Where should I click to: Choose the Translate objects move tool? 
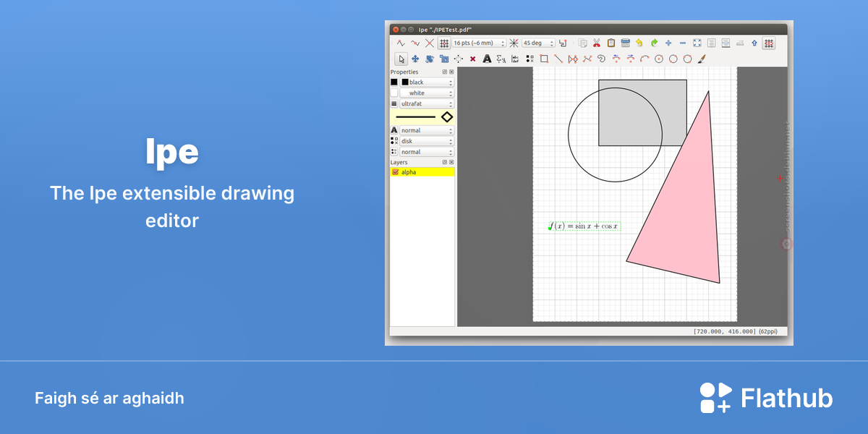[x=415, y=59]
